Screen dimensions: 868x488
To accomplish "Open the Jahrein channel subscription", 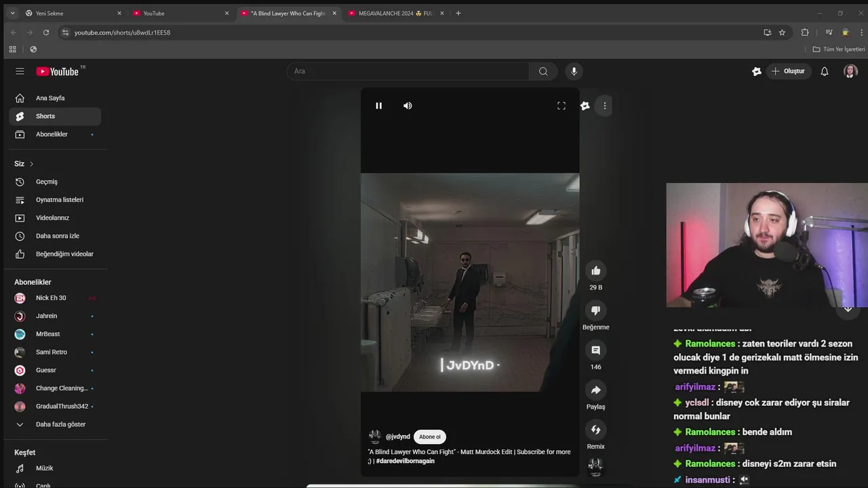I will click(55, 316).
